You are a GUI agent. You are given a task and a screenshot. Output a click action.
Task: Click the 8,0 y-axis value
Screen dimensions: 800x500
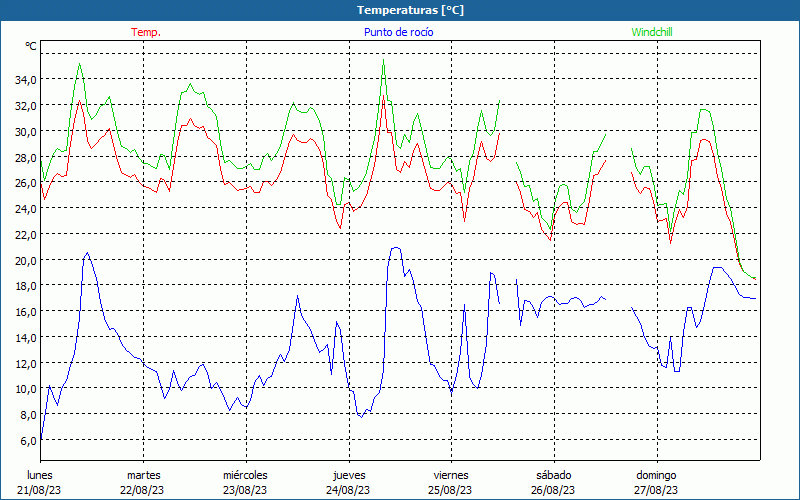27,415
